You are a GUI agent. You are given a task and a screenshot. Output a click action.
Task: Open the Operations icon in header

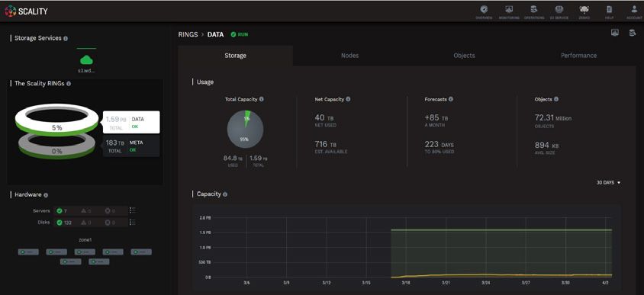coord(534,12)
